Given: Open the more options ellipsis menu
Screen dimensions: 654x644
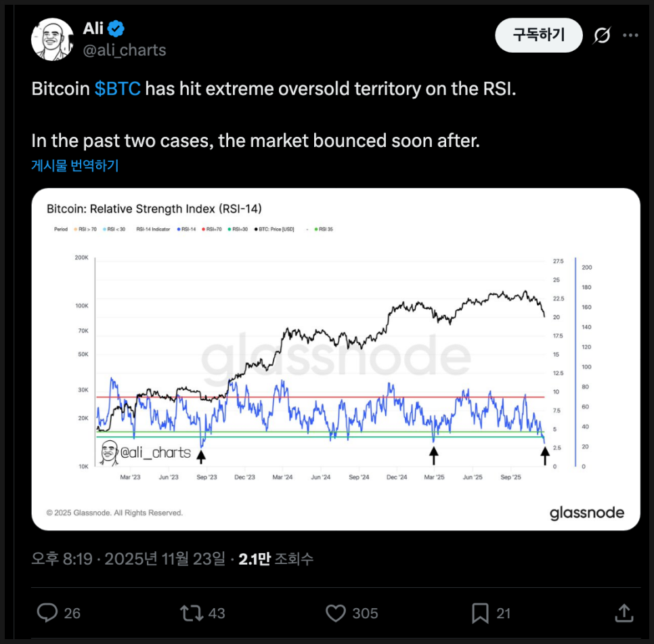Looking at the screenshot, I should tap(630, 35).
